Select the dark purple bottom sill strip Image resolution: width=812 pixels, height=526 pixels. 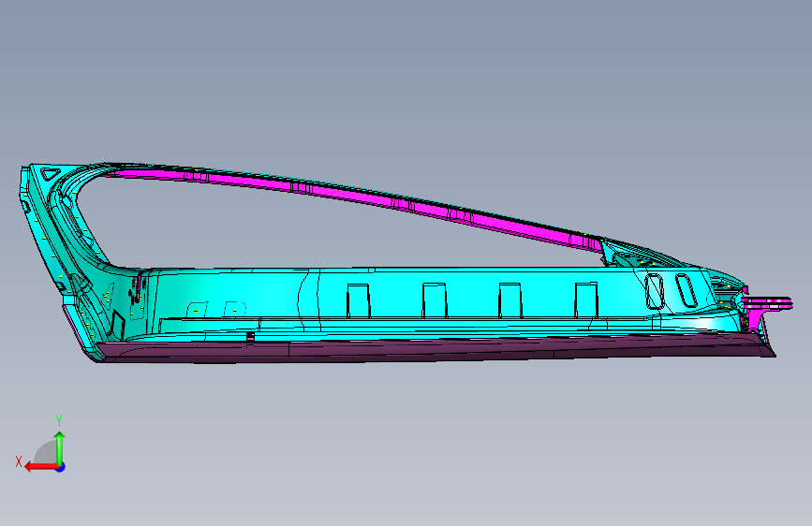[435, 348]
